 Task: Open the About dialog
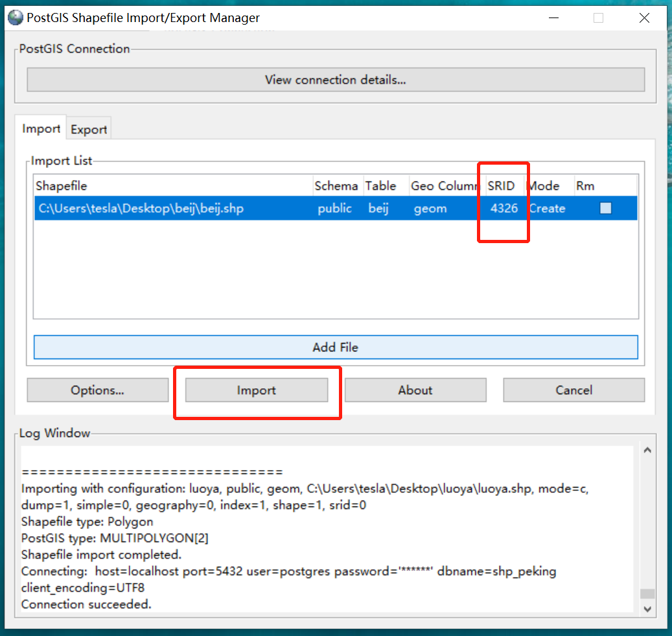pyautogui.click(x=415, y=390)
